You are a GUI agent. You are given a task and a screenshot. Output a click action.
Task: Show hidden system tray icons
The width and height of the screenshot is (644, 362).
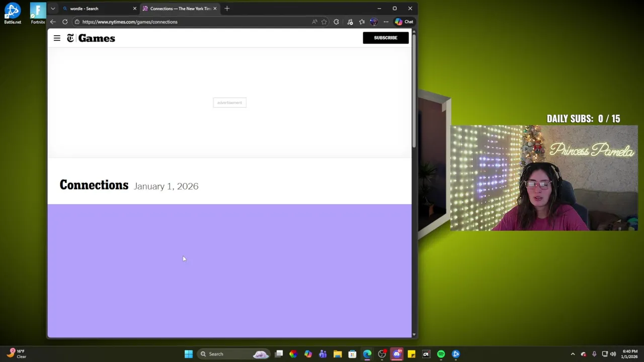(x=573, y=354)
